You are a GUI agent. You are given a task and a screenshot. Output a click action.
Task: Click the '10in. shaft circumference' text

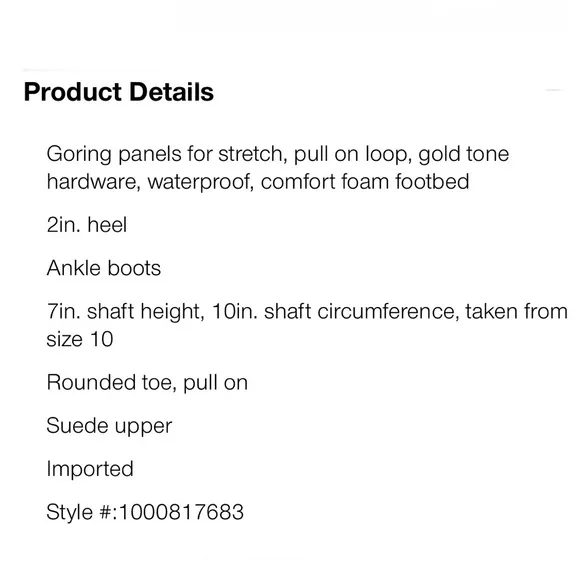(x=335, y=311)
